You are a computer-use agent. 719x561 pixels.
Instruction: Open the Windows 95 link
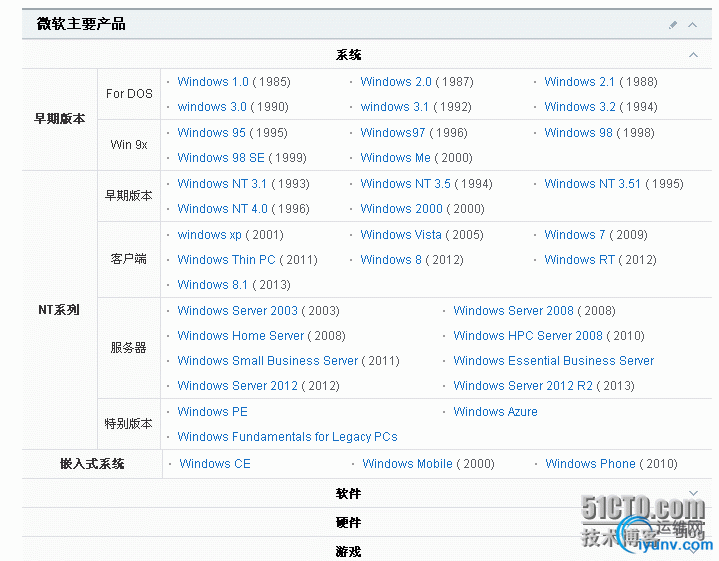tap(211, 133)
